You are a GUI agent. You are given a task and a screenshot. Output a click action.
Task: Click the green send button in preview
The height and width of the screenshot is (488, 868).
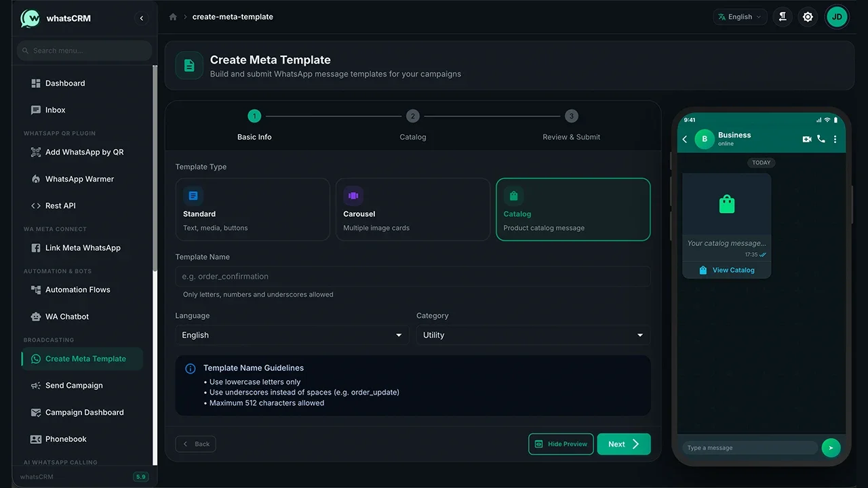(x=831, y=447)
